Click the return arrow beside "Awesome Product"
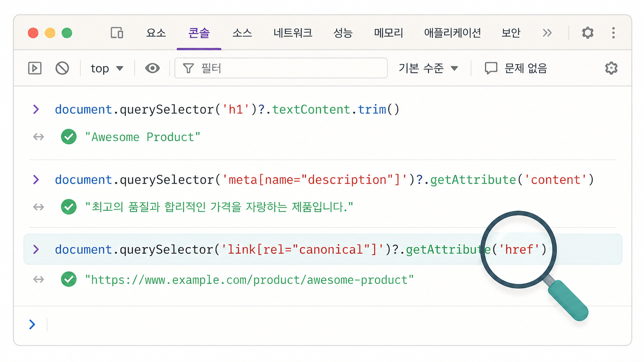 [39, 137]
